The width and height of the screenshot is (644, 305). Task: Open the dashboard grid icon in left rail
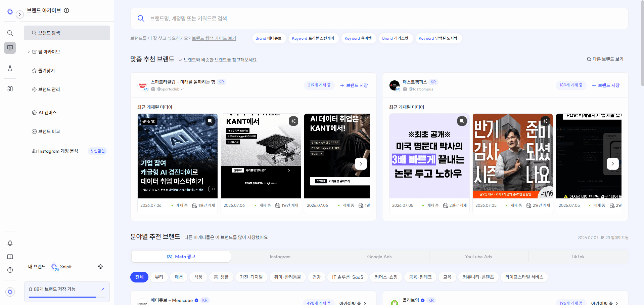pyautogui.click(x=10, y=89)
